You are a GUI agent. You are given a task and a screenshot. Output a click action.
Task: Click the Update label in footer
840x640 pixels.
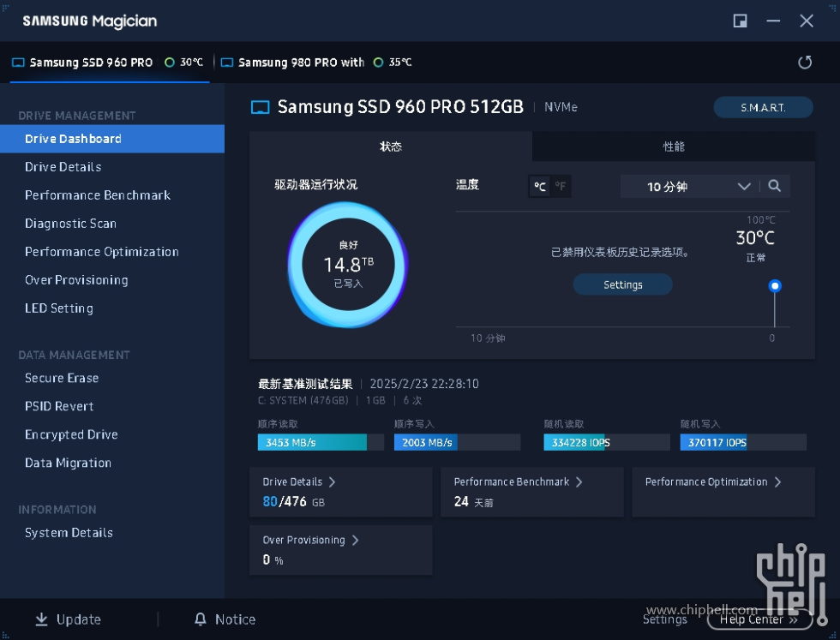[x=79, y=619]
